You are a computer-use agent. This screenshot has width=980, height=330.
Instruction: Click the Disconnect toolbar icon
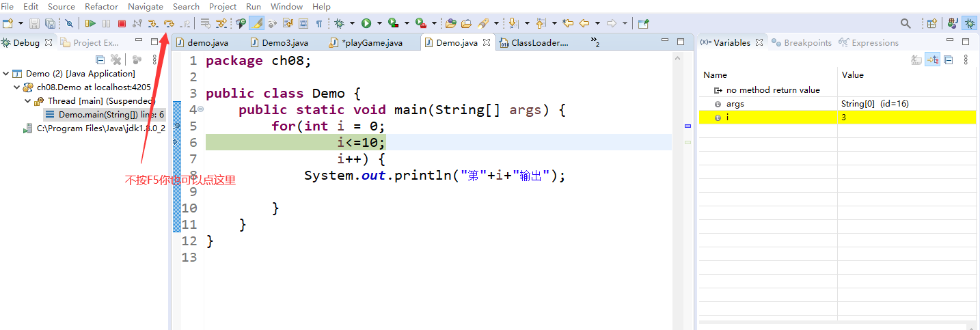pyautogui.click(x=137, y=23)
